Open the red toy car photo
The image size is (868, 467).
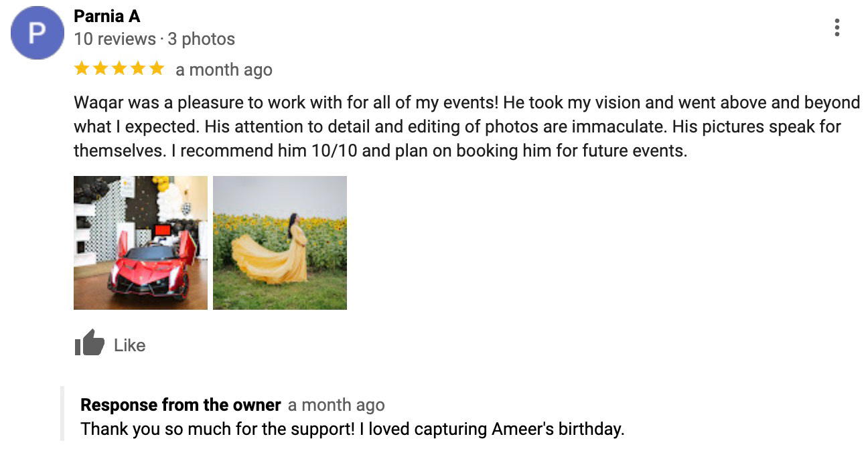(141, 243)
